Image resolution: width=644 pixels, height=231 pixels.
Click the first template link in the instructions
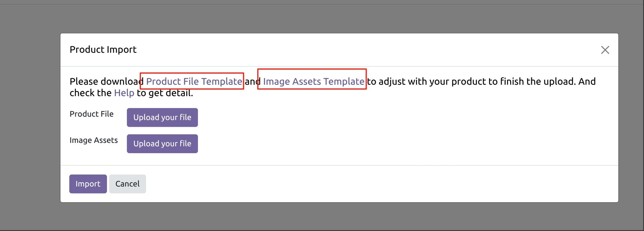tap(194, 81)
